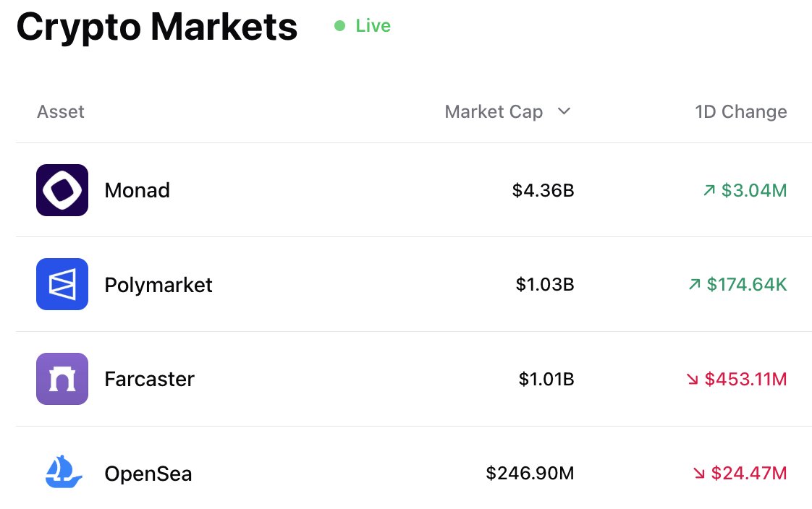Click Polymarket's green up-arrow change icon
812x509 pixels.
[x=695, y=284]
